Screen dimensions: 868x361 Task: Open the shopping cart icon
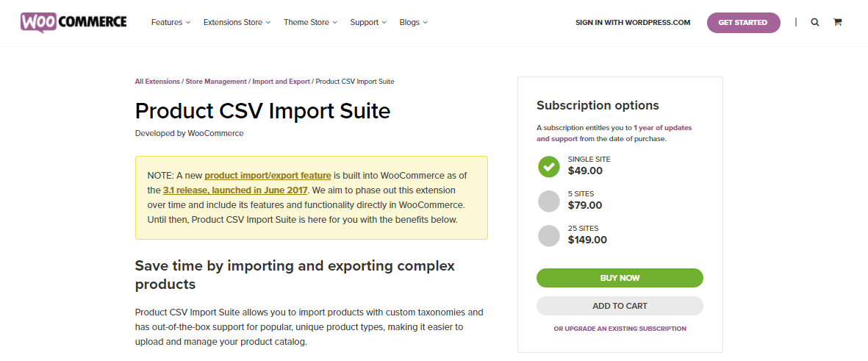tap(838, 23)
